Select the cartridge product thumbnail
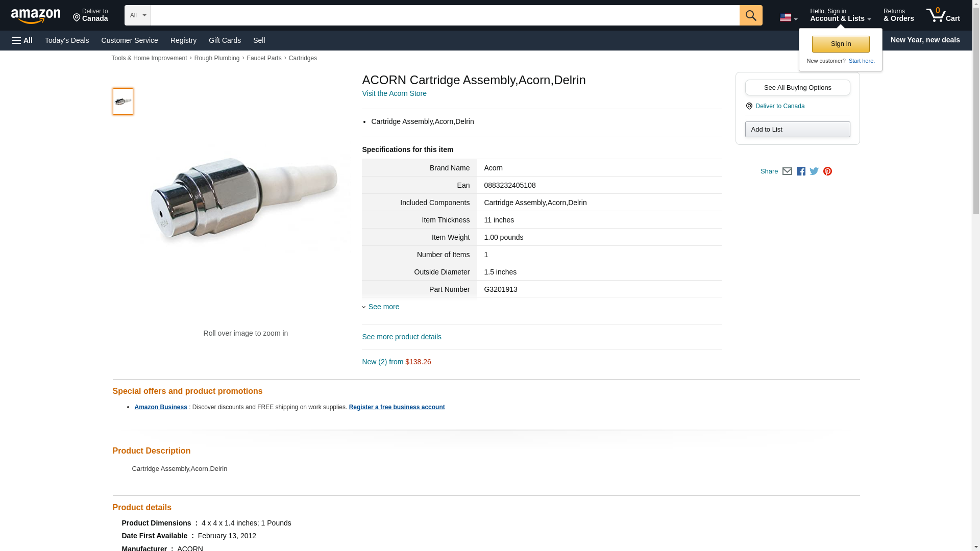The height and width of the screenshot is (551, 980). 123,101
